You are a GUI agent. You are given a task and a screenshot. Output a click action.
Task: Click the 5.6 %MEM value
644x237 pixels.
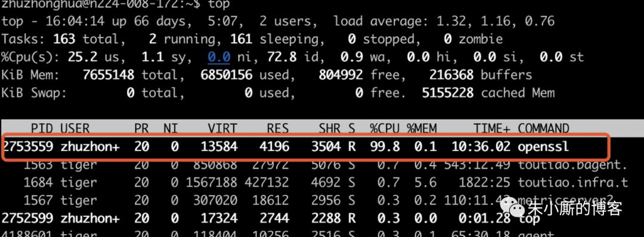click(x=426, y=182)
